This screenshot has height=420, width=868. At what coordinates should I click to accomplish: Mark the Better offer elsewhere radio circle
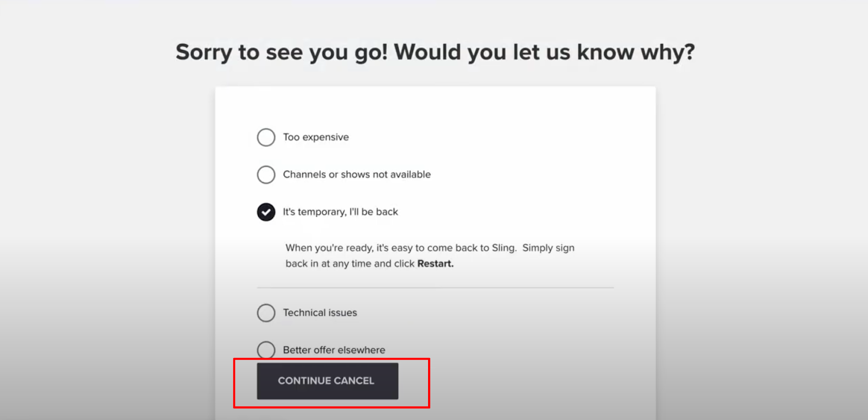(266, 350)
